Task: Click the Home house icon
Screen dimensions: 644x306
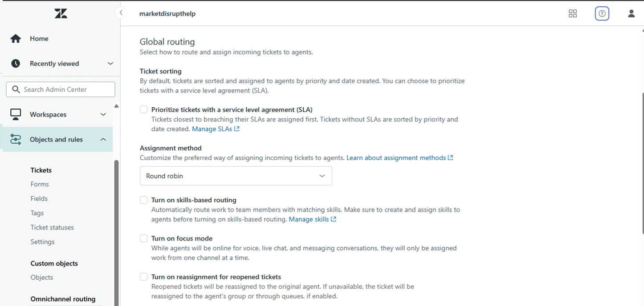Action: point(16,39)
